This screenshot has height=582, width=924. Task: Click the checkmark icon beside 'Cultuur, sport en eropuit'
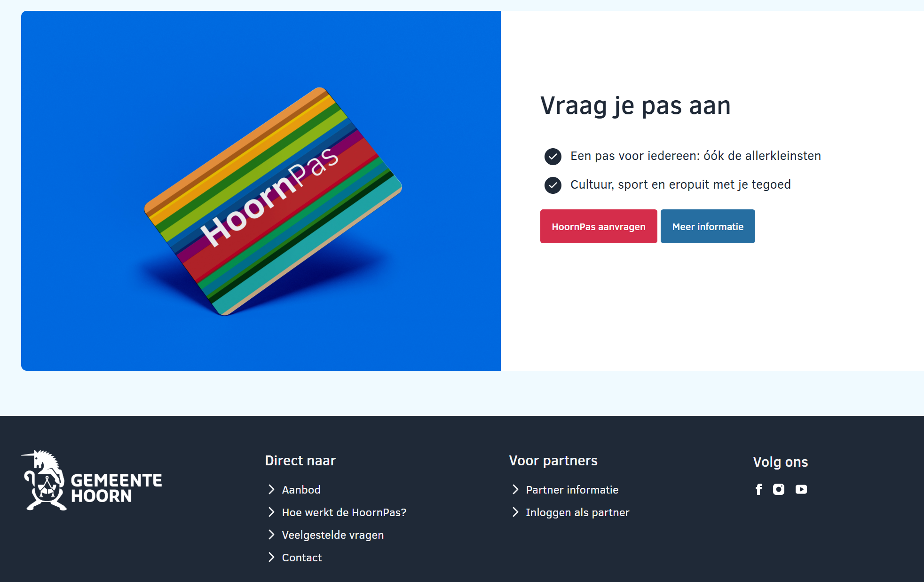[x=553, y=185]
